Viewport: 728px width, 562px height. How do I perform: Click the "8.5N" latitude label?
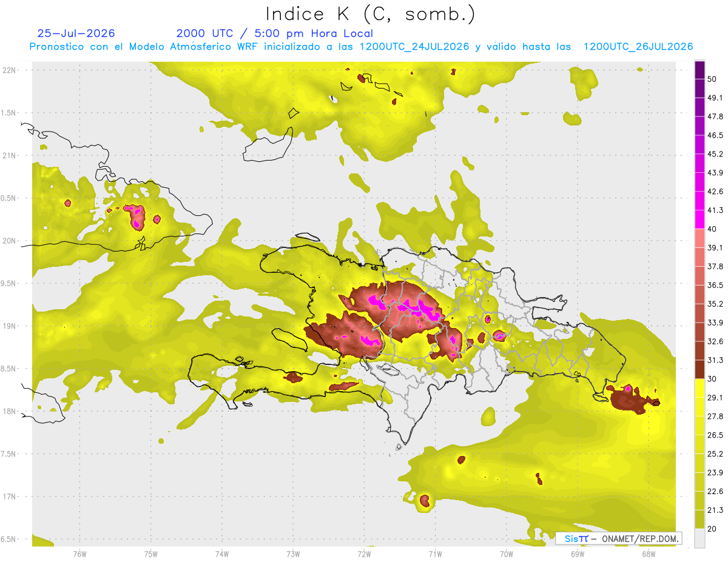(x=8, y=369)
